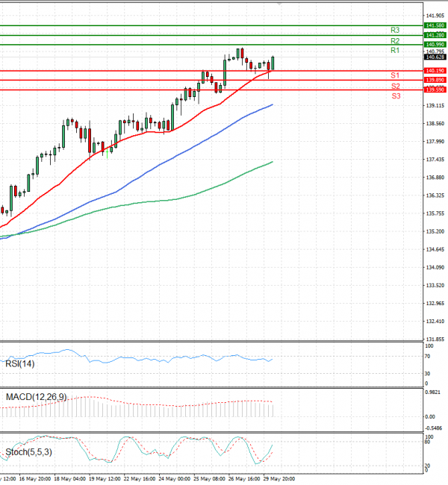The image size is (448, 485).
Task: Click the 139.115 price axis label
Action: (x=435, y=106)
